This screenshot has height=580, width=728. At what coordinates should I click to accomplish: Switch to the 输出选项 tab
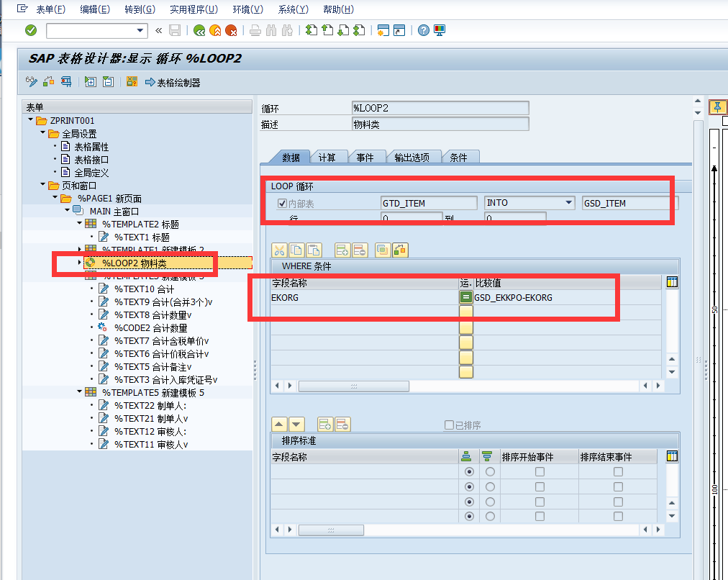click(411, 158)
